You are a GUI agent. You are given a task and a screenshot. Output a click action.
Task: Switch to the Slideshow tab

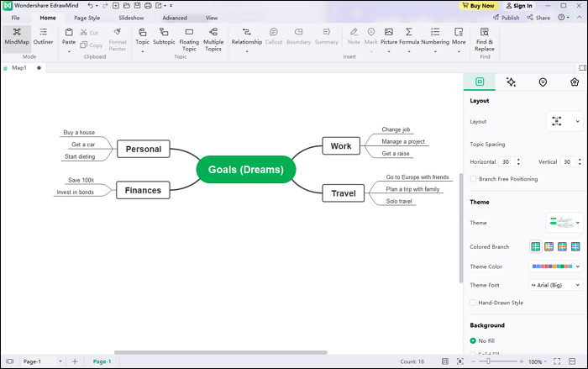tap(131, 18)
